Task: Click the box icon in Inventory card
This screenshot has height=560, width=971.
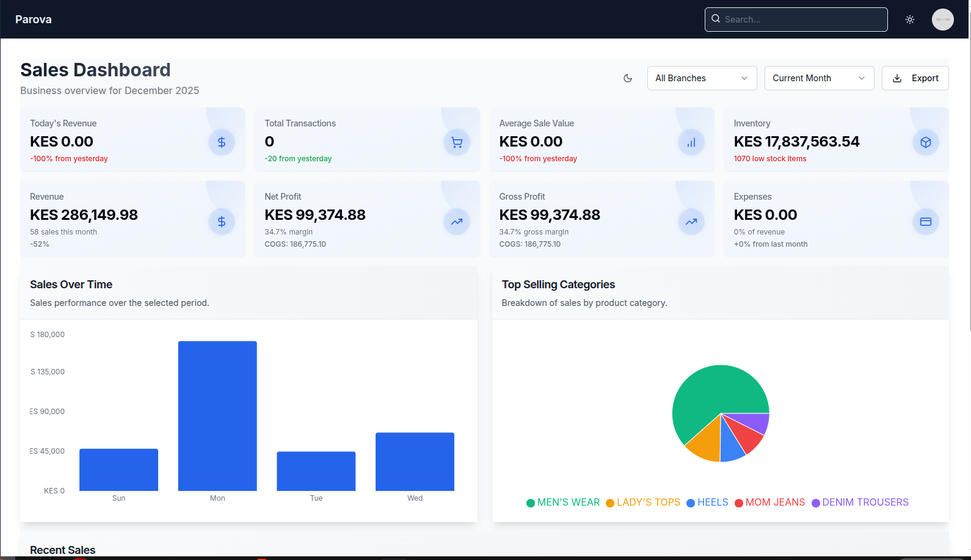Action: point(925,142)
